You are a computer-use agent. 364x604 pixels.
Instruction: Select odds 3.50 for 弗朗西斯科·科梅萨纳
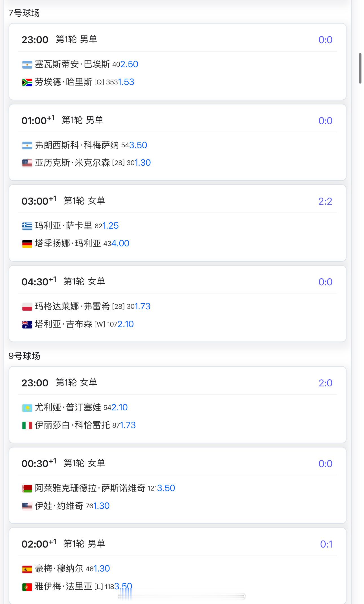coord(138,145)
